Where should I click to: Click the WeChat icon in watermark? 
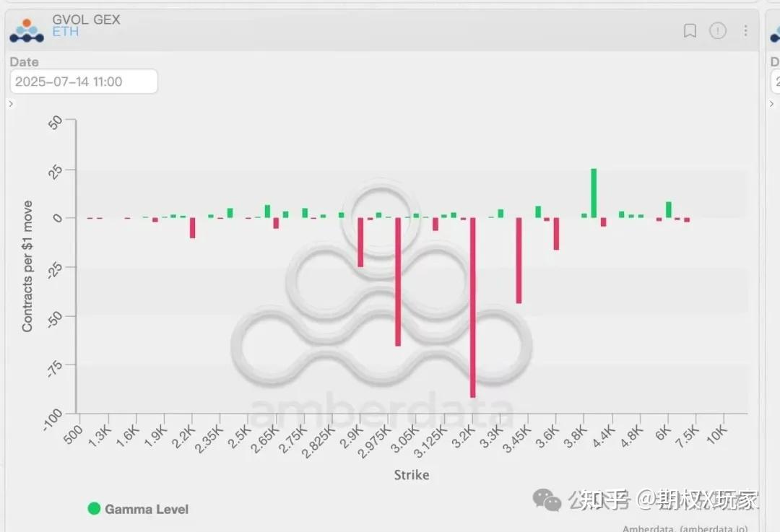pyautogui.click(x=547, y=499)
